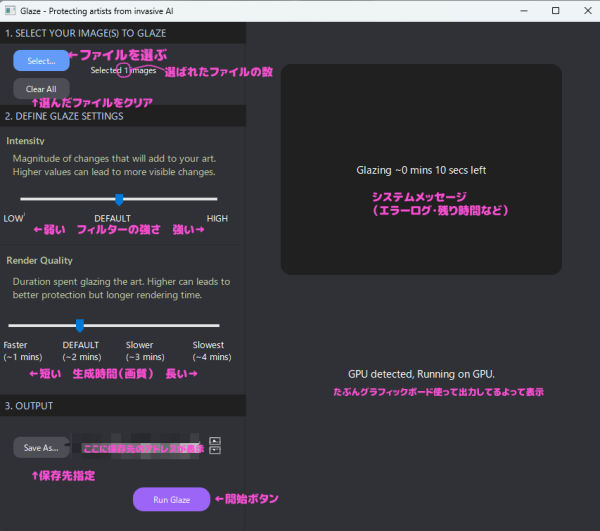The width and height of the screenshot is (600, 531).
Task: Click 'GPU detected, Running on GPU.' text
Action: pos(421,374)
